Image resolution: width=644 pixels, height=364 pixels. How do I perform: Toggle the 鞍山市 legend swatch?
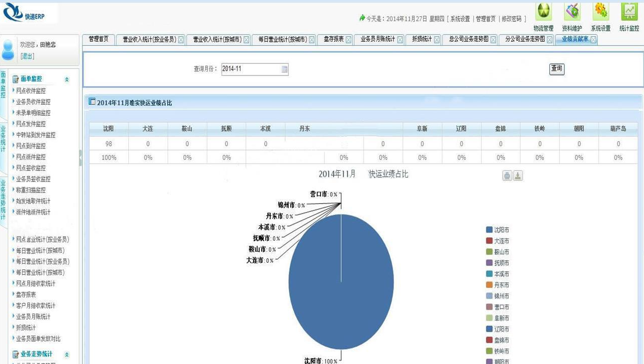(489, 252)
